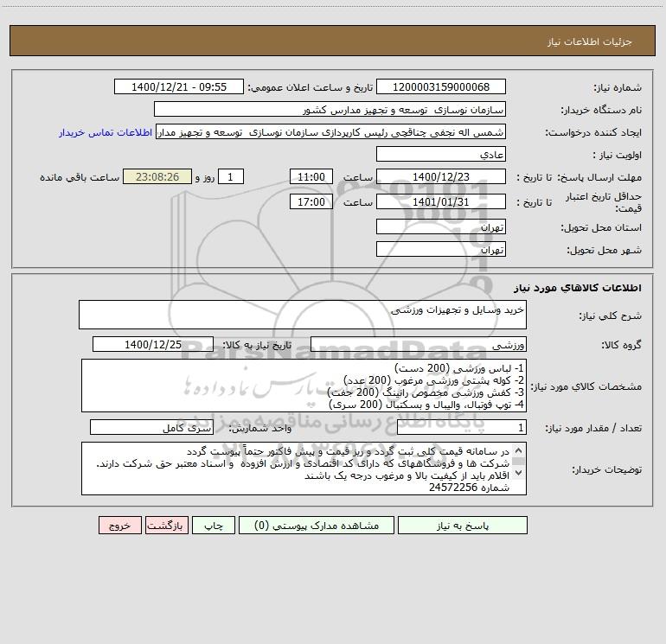
Task: Click text ساعت باقی مانده
Action: coord(80,177)
